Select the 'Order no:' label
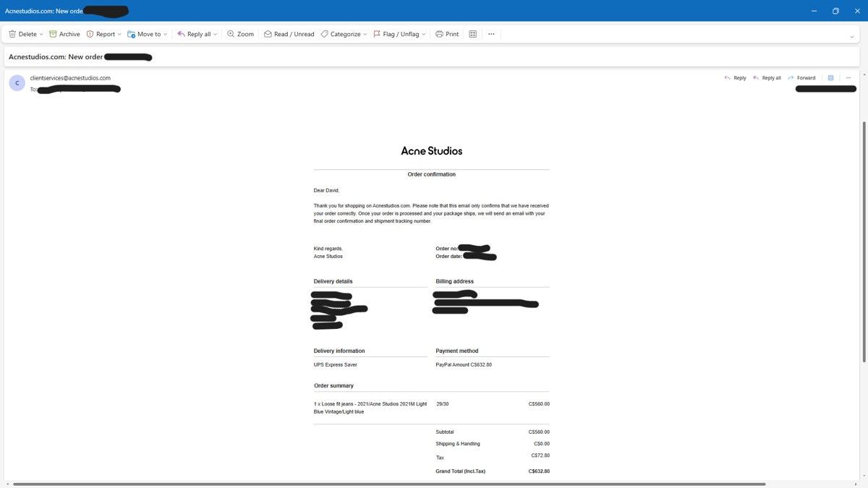Viewport: 868px width, 488px height. tap(447, 249)
